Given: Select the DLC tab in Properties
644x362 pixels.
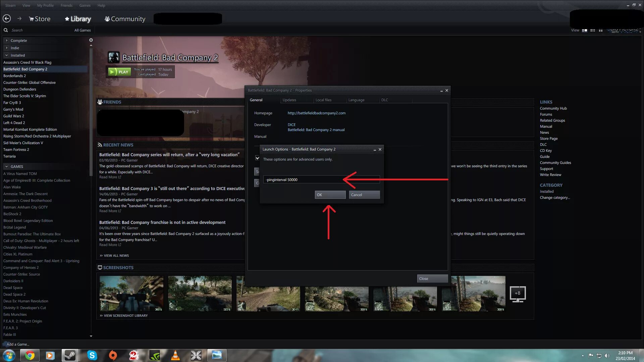Looking at the screenshot, I should [384, 100].
